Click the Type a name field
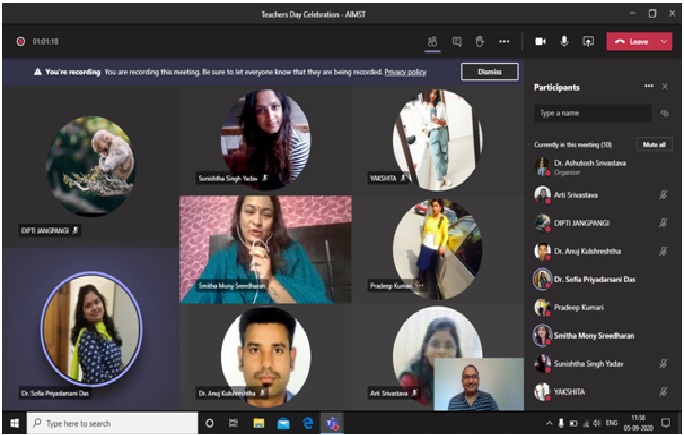This screenshot has width=684, height=435. 590,114
